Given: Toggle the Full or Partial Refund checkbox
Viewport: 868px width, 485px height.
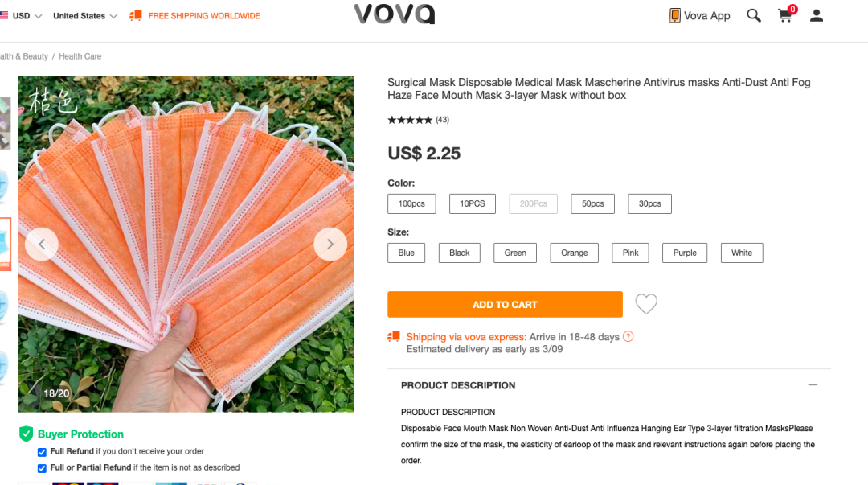Looking at the screenshot, I should point(43,467).
